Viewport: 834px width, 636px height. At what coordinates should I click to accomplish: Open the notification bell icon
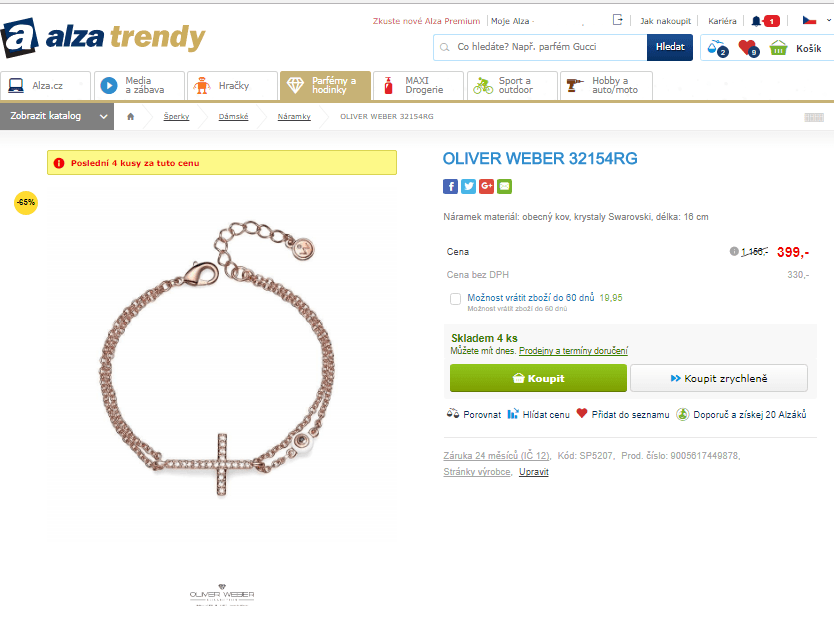pos(756,21)
